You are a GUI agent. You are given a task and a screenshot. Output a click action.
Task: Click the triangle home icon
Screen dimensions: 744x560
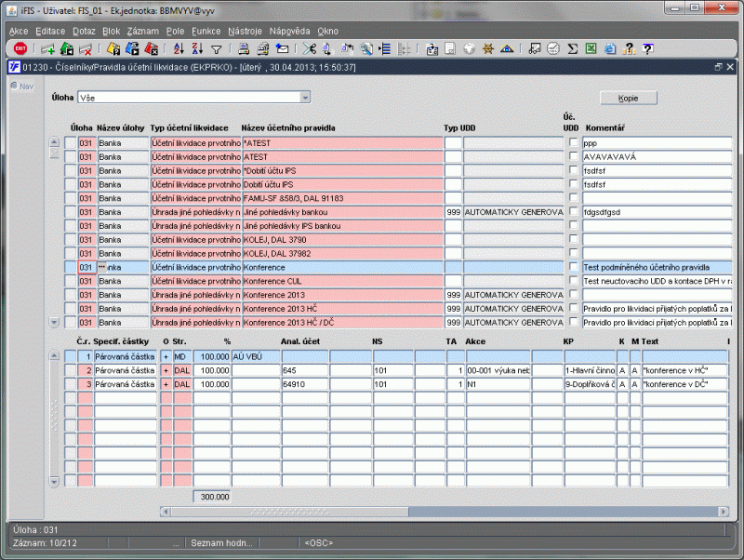pyautogui.click(x=507, y=48)
